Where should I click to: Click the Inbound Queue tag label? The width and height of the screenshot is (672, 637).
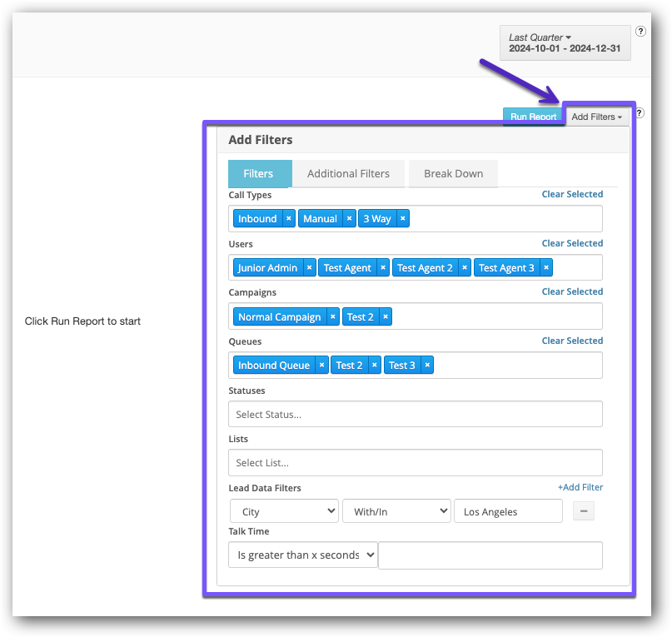(x=274, y=366)
